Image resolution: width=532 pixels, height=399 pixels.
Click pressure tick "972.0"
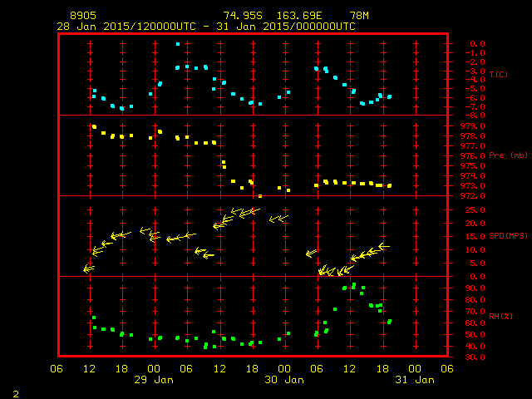[x=473, y=196]
